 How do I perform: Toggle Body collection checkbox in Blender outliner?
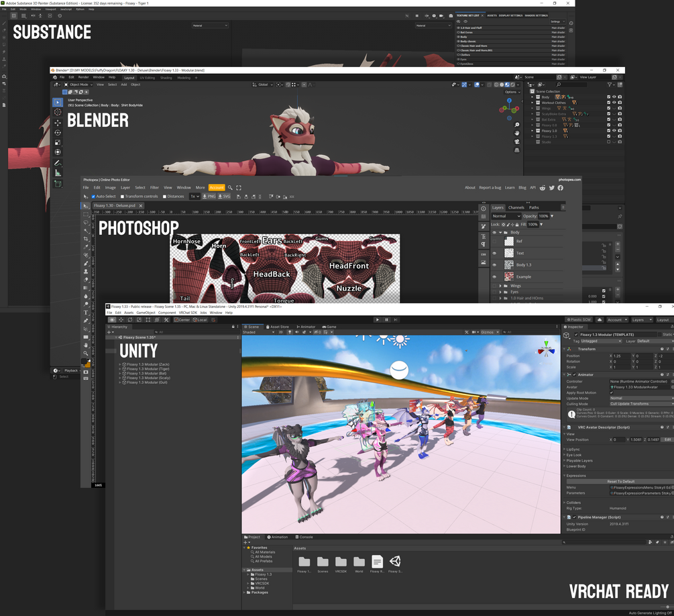(x=609, y=97)
